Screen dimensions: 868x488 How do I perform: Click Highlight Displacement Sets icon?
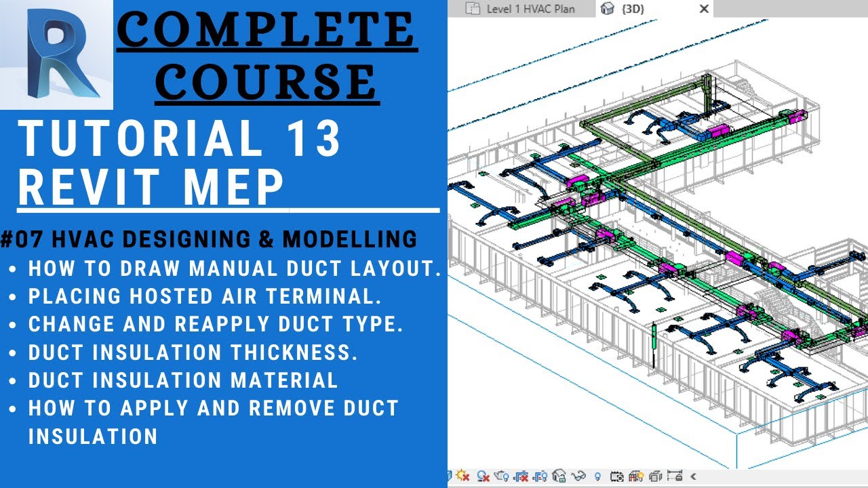656,476
